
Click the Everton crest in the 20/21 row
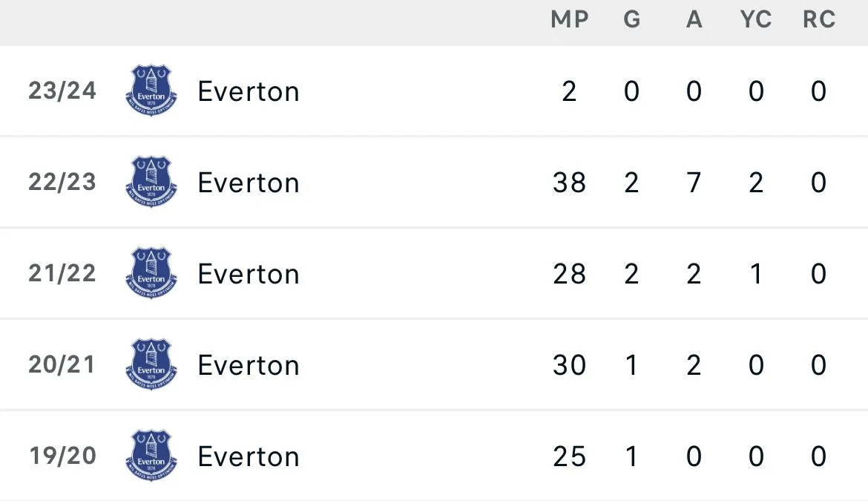click(151, 364)
